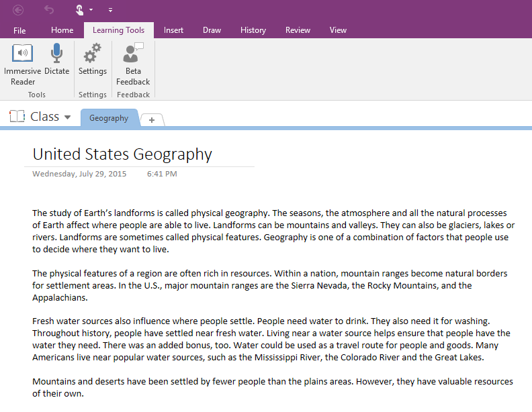Click the Class notebook icon

(x=17, y=116)
